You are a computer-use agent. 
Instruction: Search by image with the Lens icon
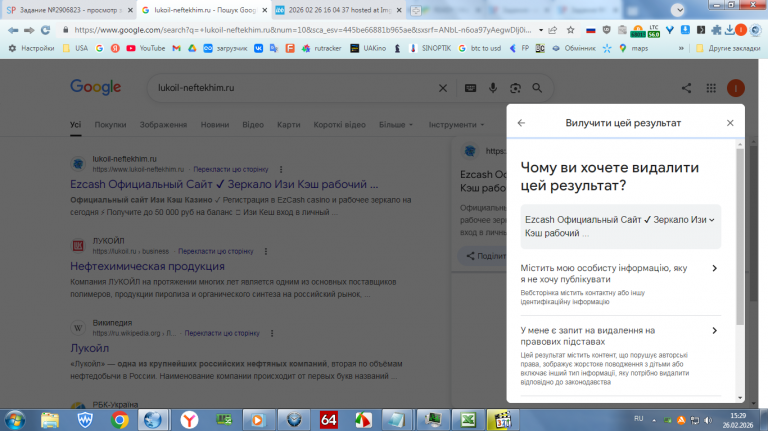515,88
